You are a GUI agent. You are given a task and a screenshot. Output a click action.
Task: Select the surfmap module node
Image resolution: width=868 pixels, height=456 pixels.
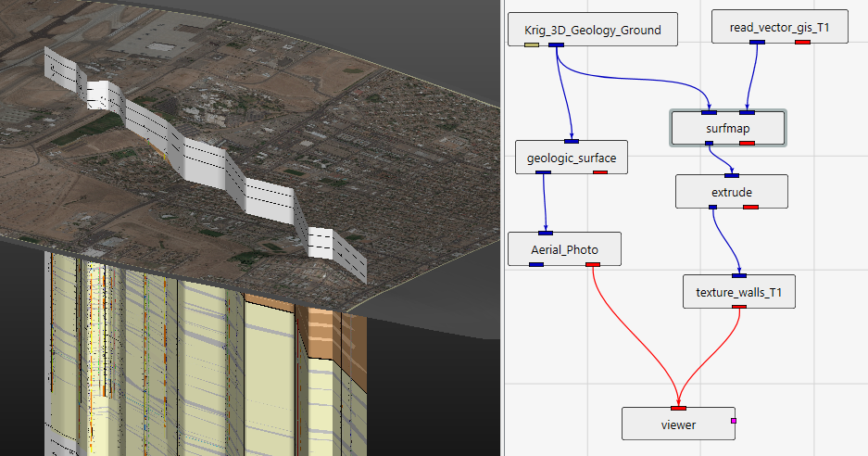728,128
